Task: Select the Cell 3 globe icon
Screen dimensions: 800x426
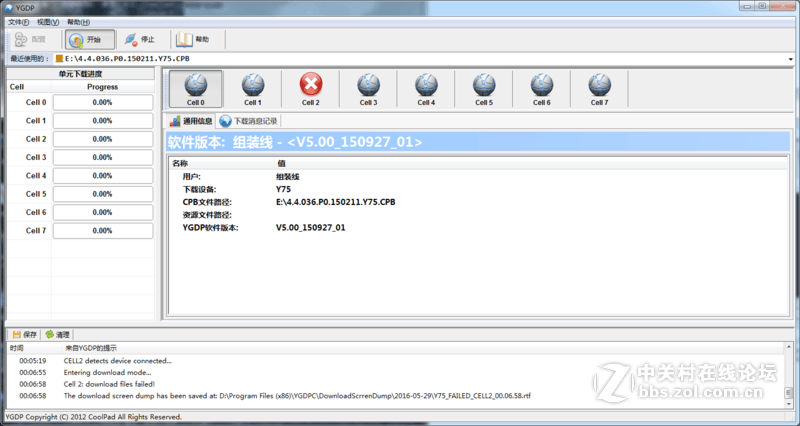Action: [368, 89]
